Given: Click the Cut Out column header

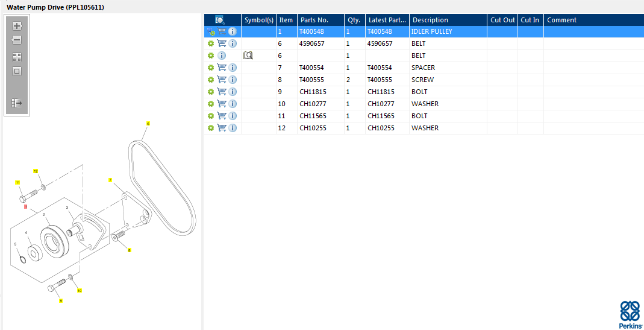Looking at the screenshot, I should 502,20.
